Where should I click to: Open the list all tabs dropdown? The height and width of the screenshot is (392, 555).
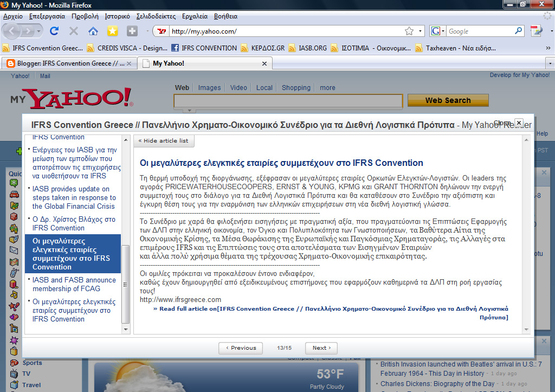pos(550,63)
